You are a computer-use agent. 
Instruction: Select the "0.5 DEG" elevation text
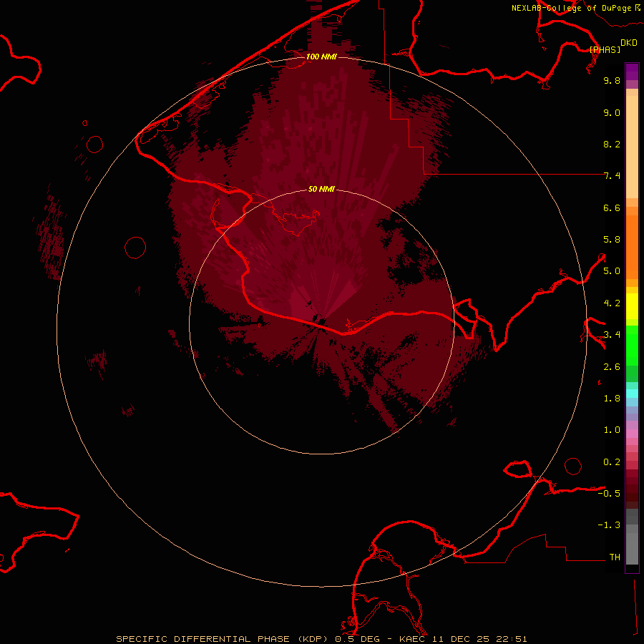pyautogui.click(x=357, y=639)
